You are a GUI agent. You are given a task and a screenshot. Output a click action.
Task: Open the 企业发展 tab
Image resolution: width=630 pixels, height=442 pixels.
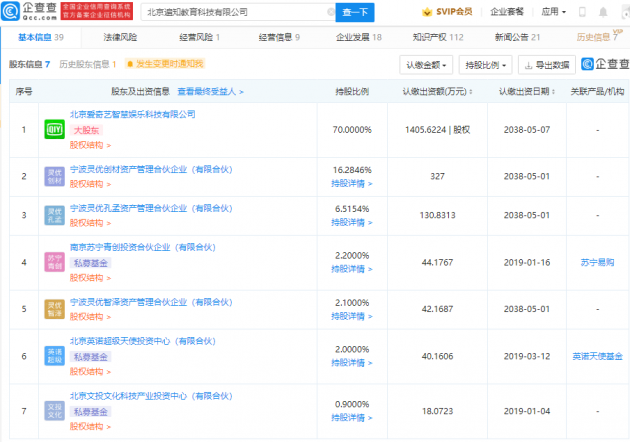[x=362, y=37]
